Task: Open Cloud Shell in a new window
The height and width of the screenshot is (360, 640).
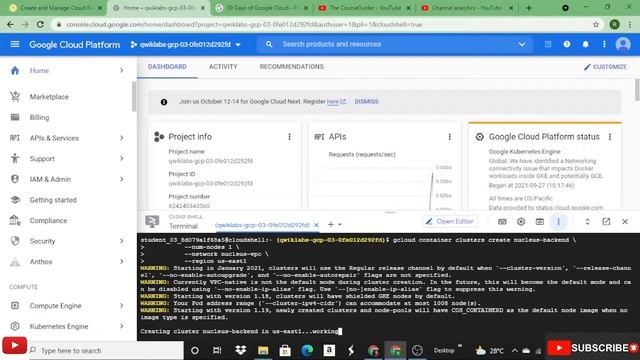Action: click(606, 222)
